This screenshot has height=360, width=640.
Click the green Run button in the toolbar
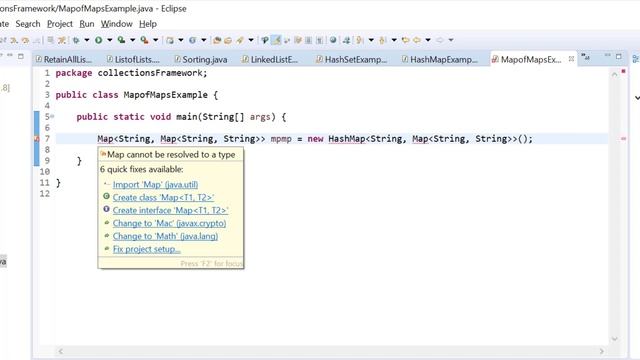pos(98,40)
